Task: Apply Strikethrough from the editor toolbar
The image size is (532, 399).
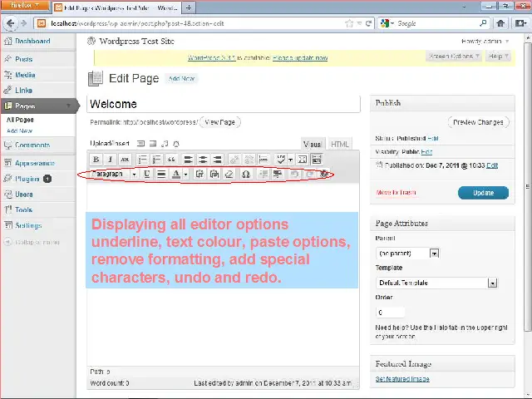Action: coord(125,159)
